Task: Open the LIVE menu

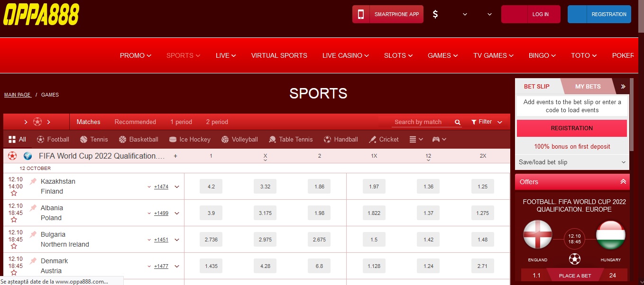Action: tap(226, 55)
